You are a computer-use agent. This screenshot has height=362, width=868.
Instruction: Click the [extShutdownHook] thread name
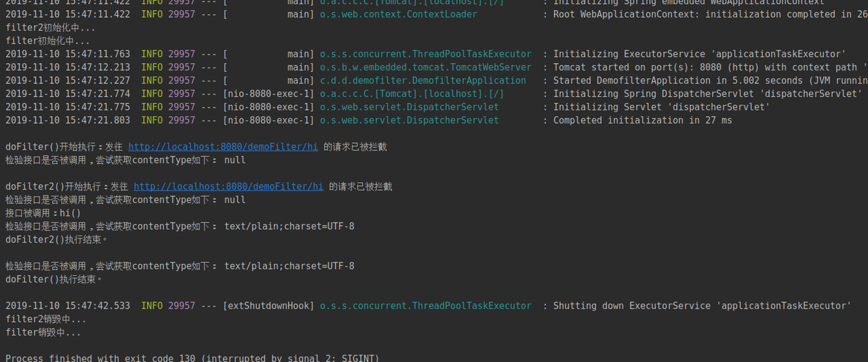(269, 306)
